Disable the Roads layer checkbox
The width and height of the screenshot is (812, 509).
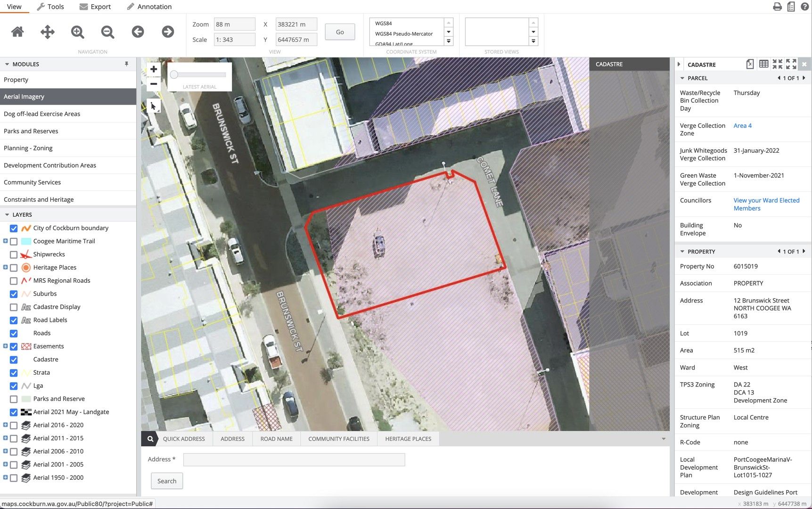pyautogui.click(x=13, y=333)
